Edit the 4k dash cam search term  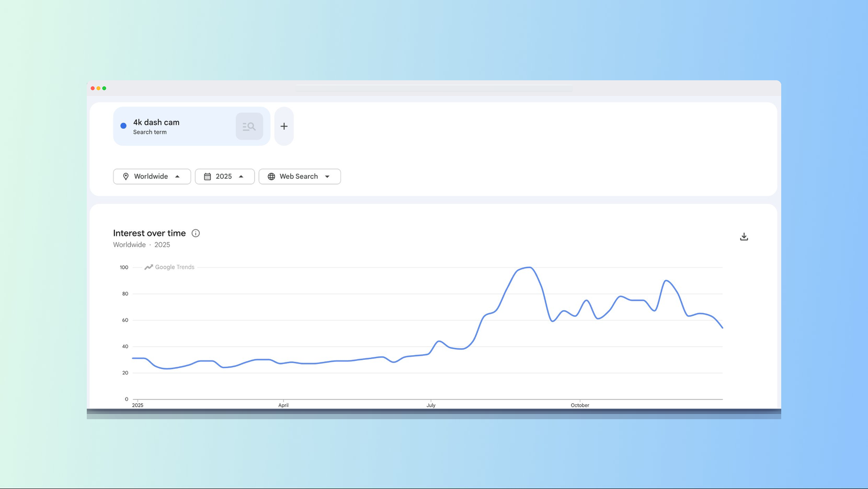click(156, 122)
